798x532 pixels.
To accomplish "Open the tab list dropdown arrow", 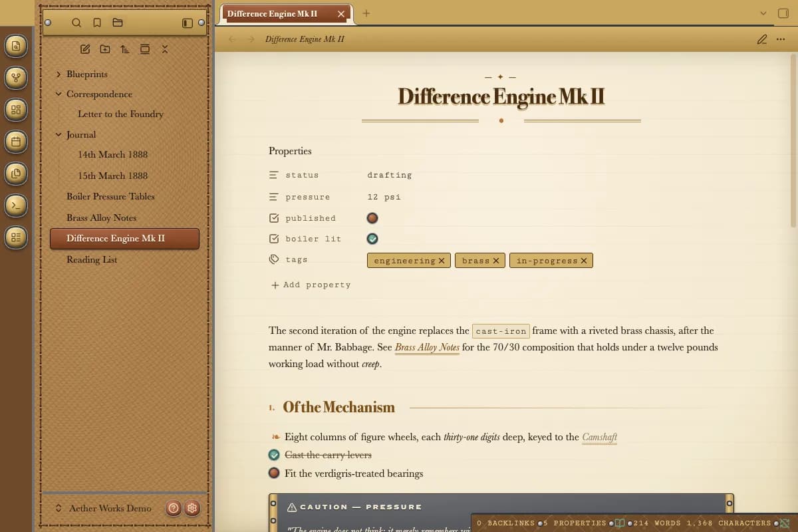I will [763, 13].
